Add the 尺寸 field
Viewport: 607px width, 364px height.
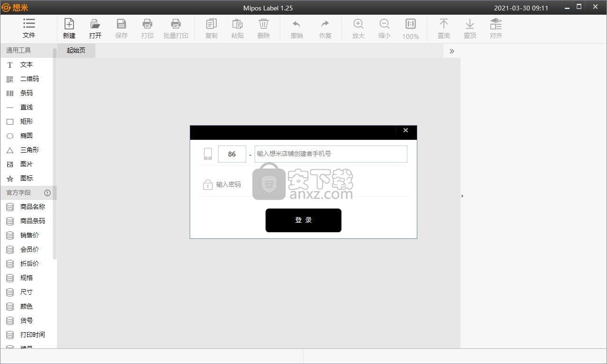(x=27, y=292)
